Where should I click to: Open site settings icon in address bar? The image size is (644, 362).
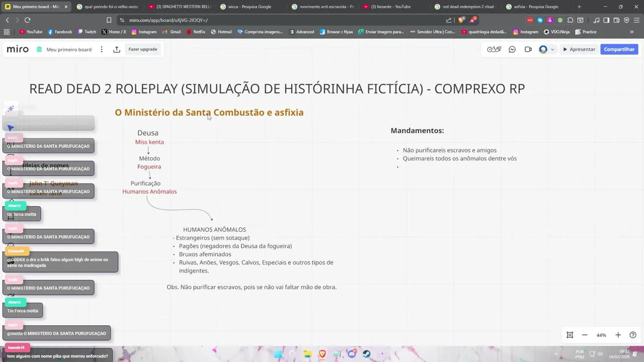[122, 20]
